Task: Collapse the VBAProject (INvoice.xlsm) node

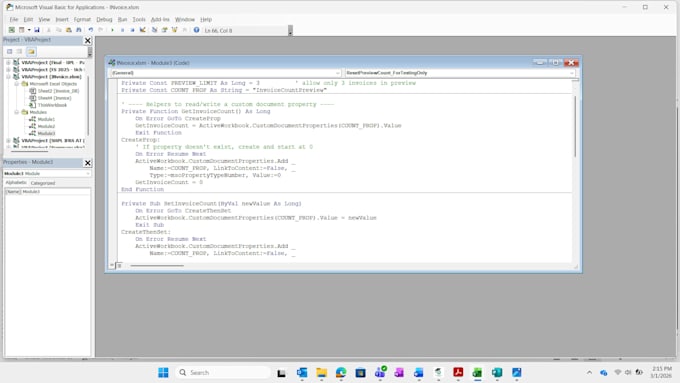Action: pos(8,76)
